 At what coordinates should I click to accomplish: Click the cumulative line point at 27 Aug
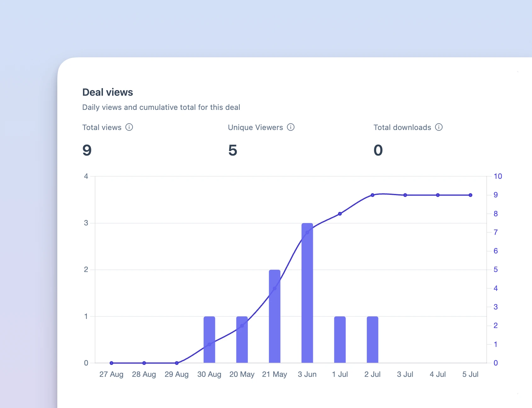(111, 363)
